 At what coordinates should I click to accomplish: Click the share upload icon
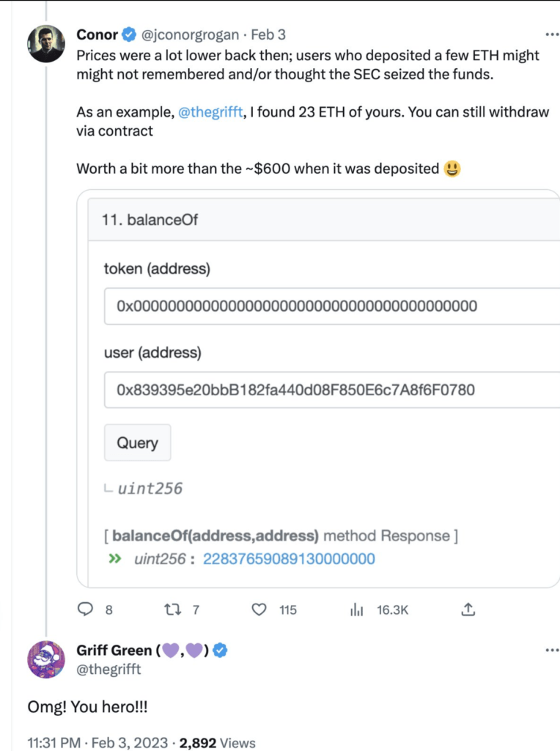469,609
